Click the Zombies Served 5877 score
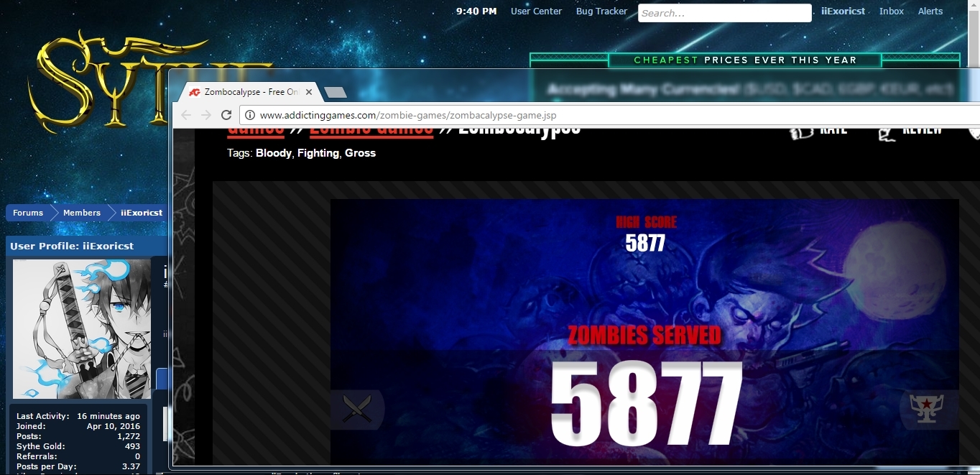The image size is (980, 475). (x=645, y=403)
